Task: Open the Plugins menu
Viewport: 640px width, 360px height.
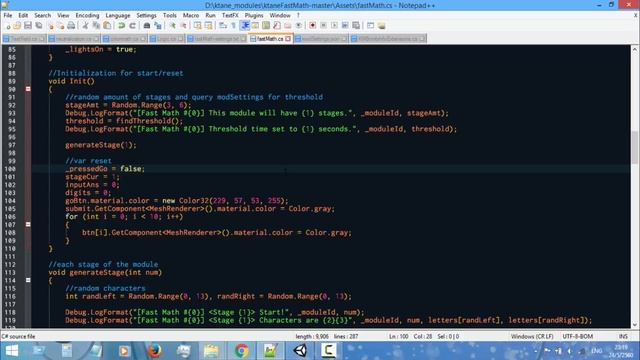Action: tap(254, 15)
